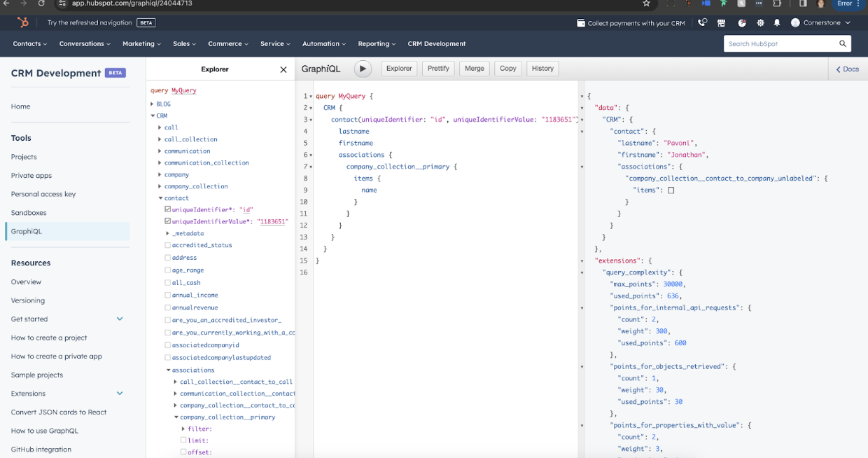Open Private apps in sidebar
The height and width of the screenshot is (458, 868).
tap(31, 176)
